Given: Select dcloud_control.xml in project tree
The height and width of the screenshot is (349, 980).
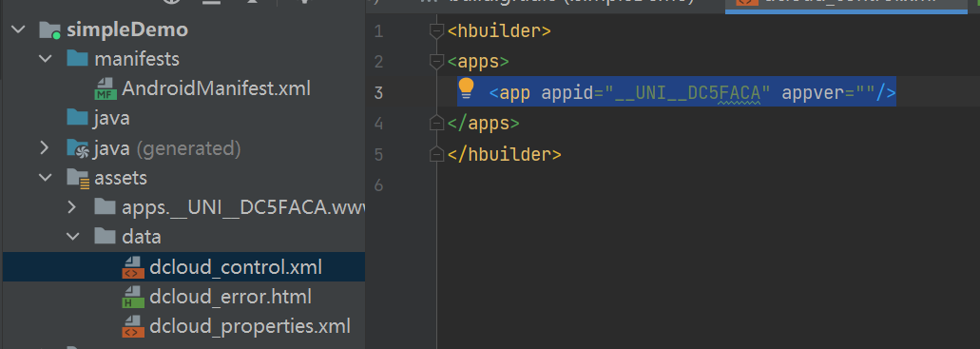Looking at the screenshot, I should [235, 267].
